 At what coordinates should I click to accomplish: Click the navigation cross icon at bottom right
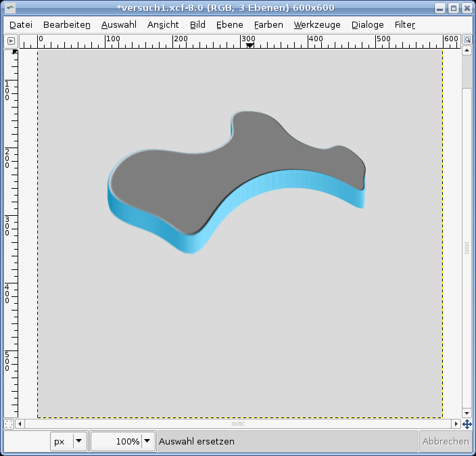coord(467,424)
